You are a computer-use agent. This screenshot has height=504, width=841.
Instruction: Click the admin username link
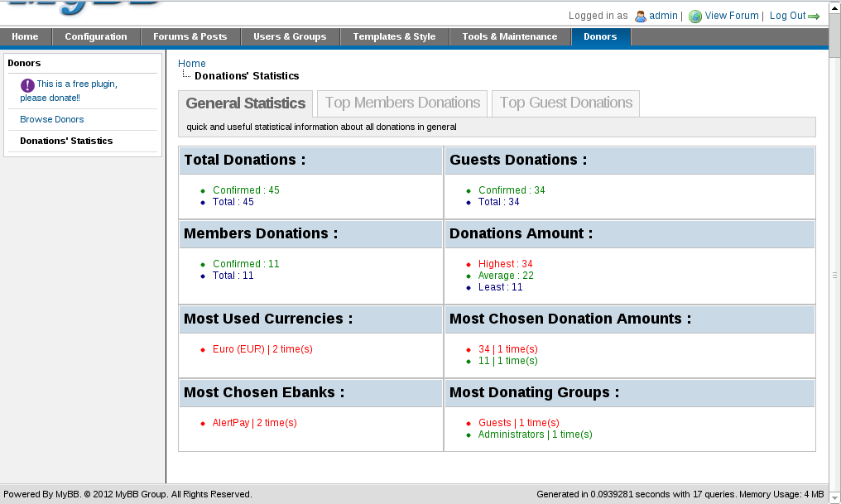coord(664,16)
